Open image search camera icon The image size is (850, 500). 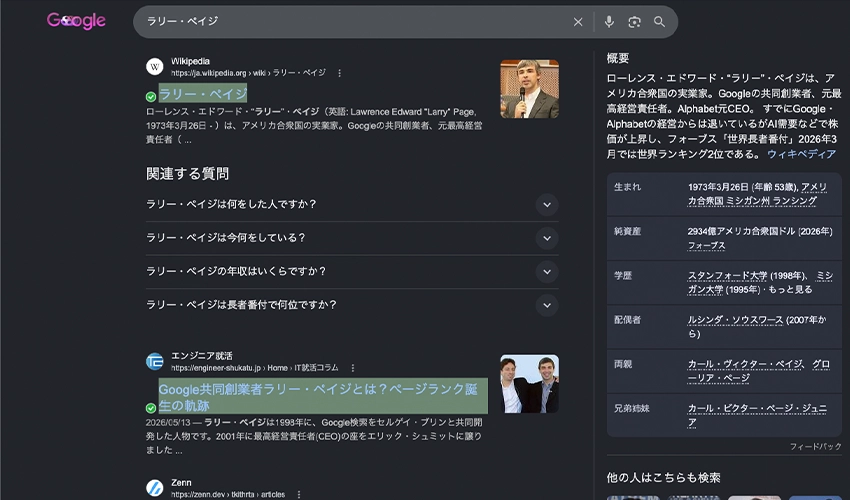pyautogui.click(x=634, y=22)
